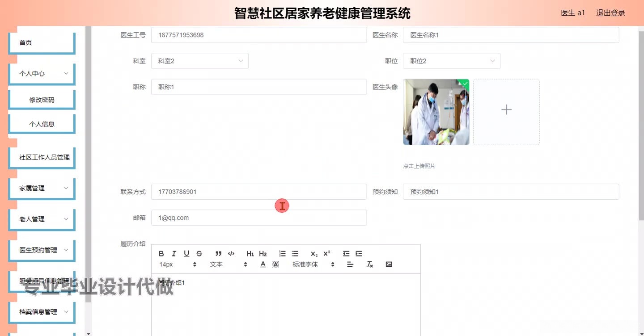Insert a code block in the editor

coord(231,254)
